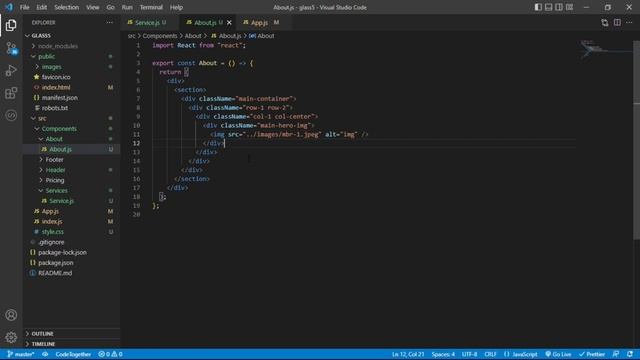This screenshot has height=360, width=640.
Task: Click the editor minimap
Action: [604, 49]
